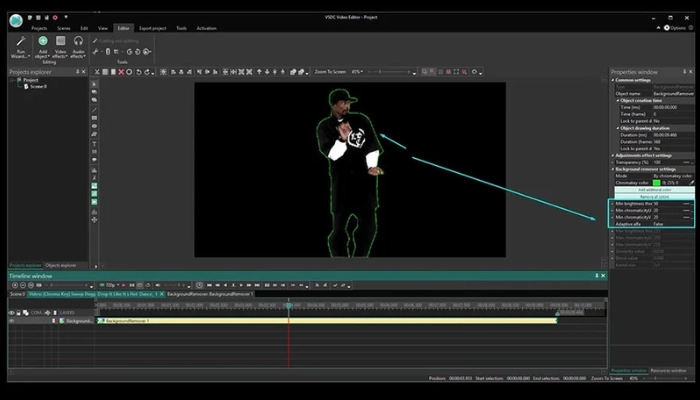
Task: Click the Object name field BackgroundRemover
Action: coord(673,94)
